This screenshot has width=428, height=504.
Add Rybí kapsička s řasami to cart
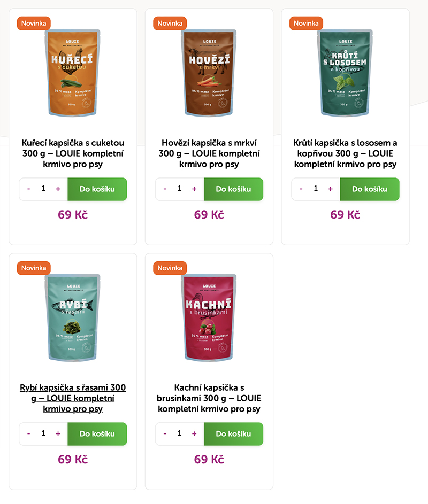pyautogui.click(x=97, y=433)
